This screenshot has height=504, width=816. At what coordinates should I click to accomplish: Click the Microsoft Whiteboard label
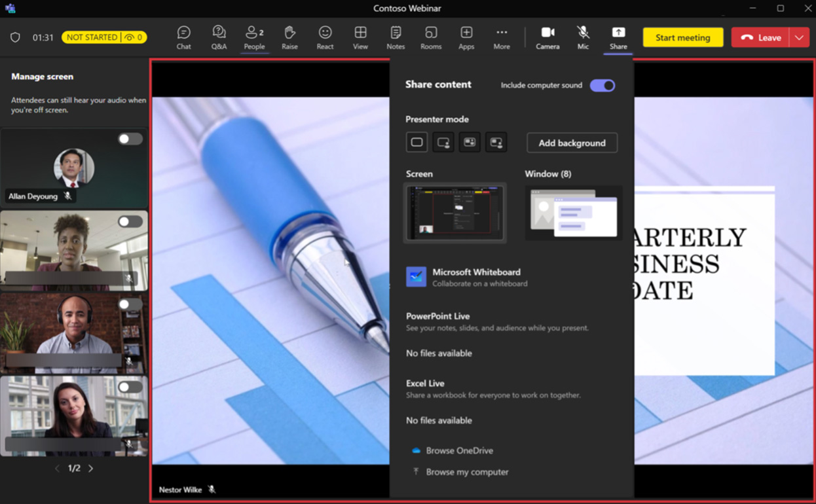click(476, 272)
